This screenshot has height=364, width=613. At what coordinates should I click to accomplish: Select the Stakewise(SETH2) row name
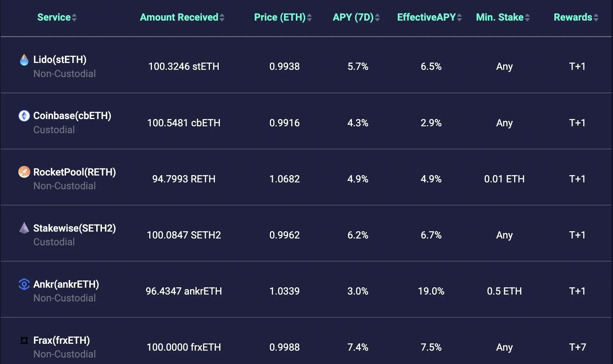(x=74, y=228)
